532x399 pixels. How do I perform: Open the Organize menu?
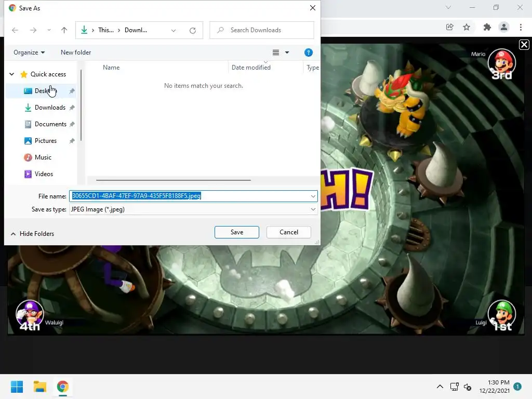pyautogui.click(x=29, y=52)
